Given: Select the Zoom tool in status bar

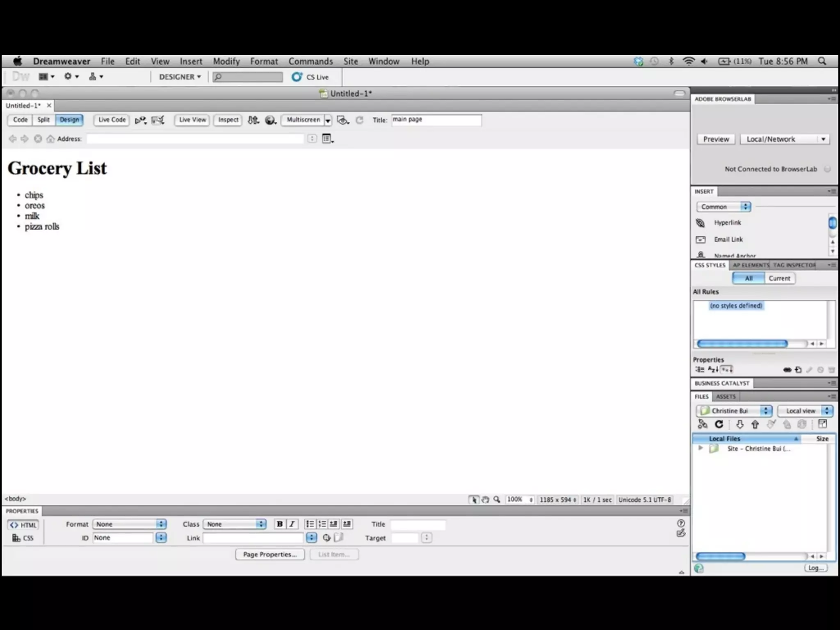Looking at the screenshot, I should coord(497,500).
